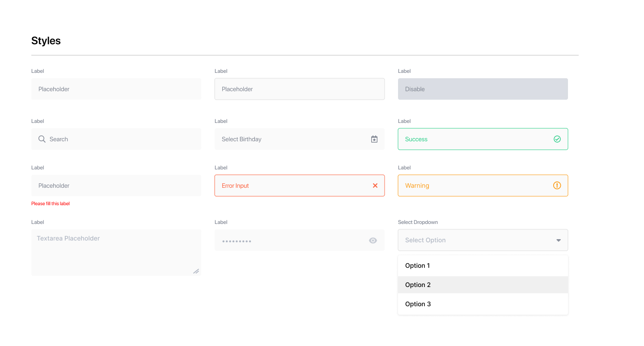The height and width of the screenshot is (346, 644).
Task: Click the search magnifier icon
Action: tap(42, 139)
